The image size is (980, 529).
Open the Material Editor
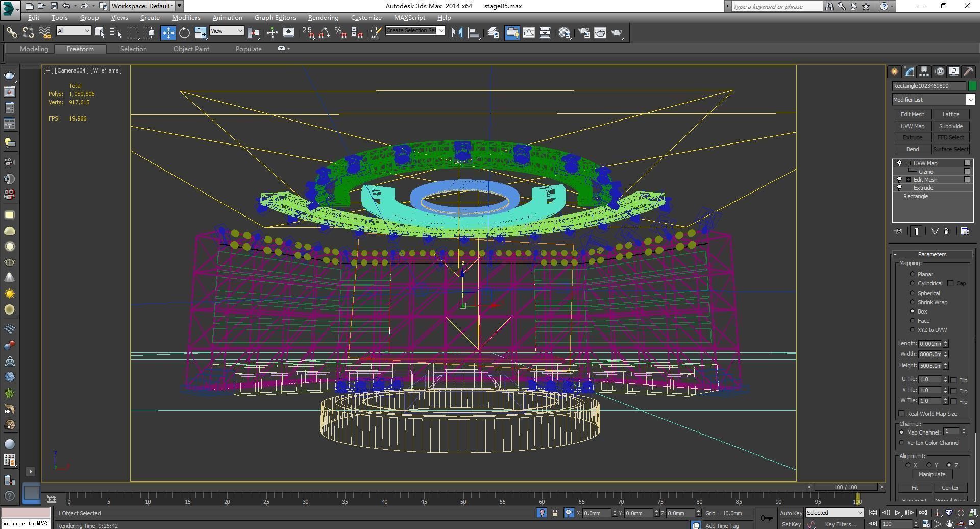[x=565, y=33]
